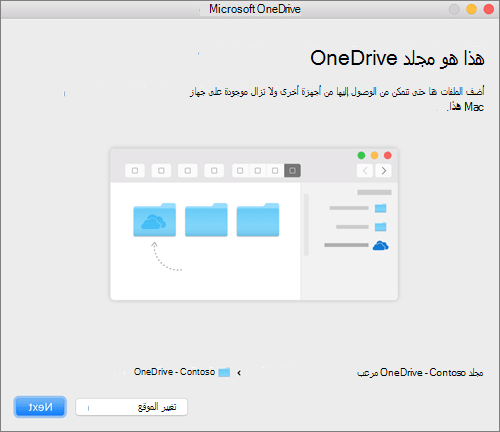
Task: Click the chevron next to the Contoso folder icon
Action: tap(239, 373)
